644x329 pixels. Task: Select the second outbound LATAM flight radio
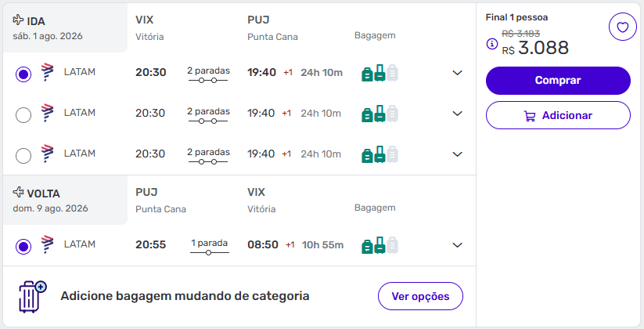[23, 115]
